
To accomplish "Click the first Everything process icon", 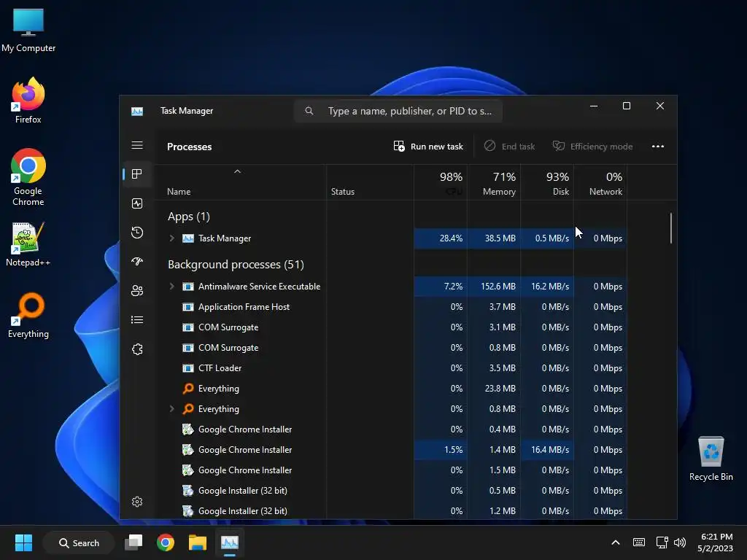I will pos(188,389).
